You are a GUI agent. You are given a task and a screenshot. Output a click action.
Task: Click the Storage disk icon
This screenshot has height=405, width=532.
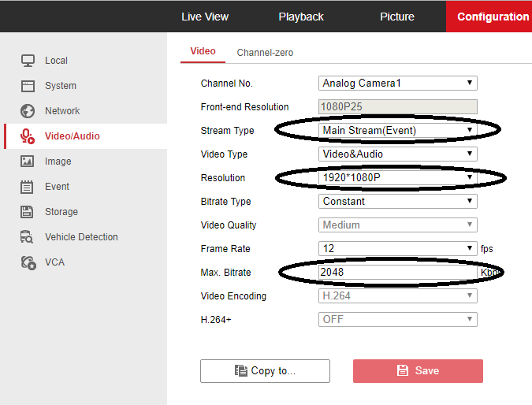click(x=28, y=212)
